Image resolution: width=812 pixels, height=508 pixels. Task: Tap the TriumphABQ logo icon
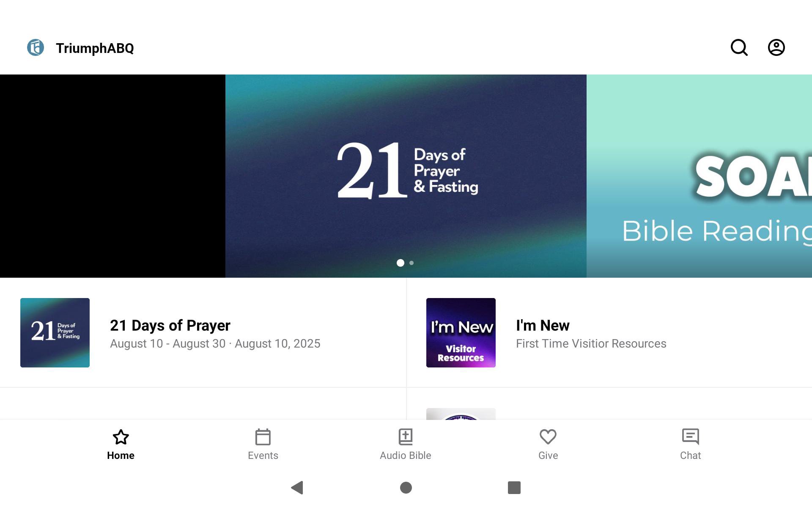click(x=36, y=47)
